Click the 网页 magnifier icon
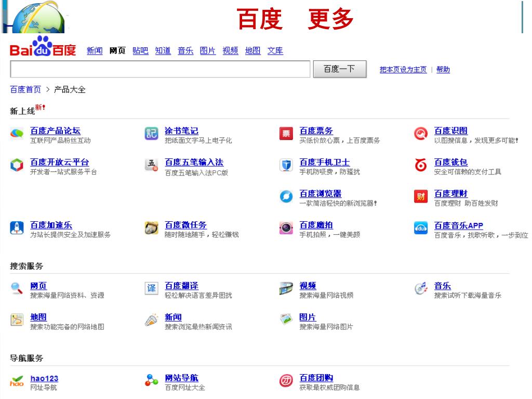532x399 pixels. click(x=17, y=288)
